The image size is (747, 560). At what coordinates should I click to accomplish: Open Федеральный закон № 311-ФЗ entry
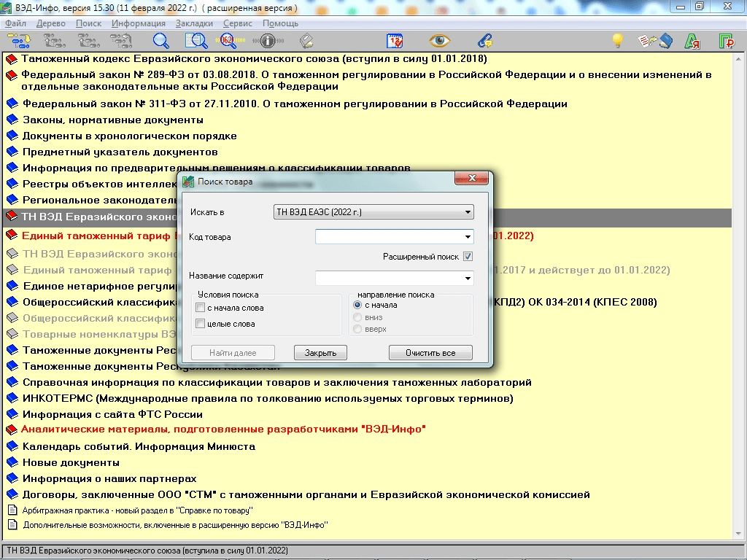pyautogui.click(x=295, y=104)
